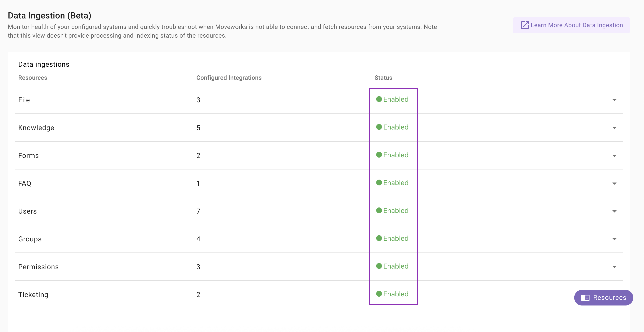Image resolution: width=644 pixels, height=332 pixels.
Task: Select the Ticketing resource name
Action: click(33, 294)
